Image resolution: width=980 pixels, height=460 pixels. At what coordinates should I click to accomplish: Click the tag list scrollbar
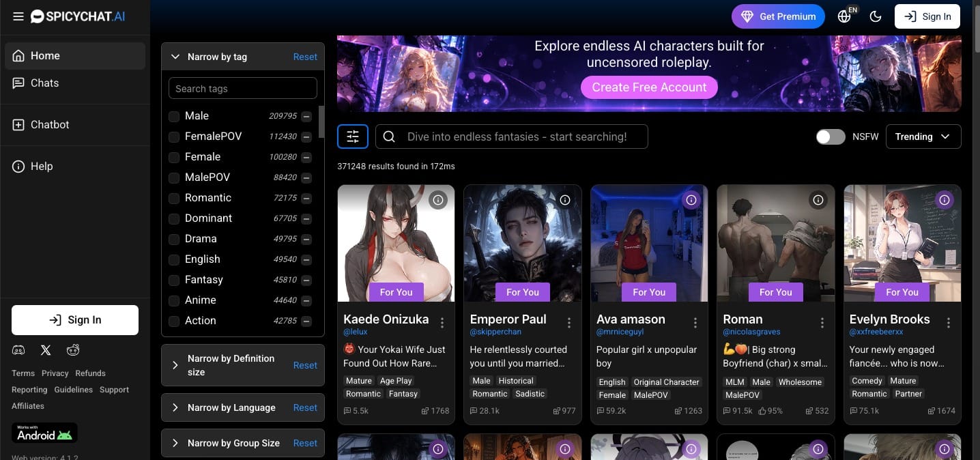coord(321,121)
